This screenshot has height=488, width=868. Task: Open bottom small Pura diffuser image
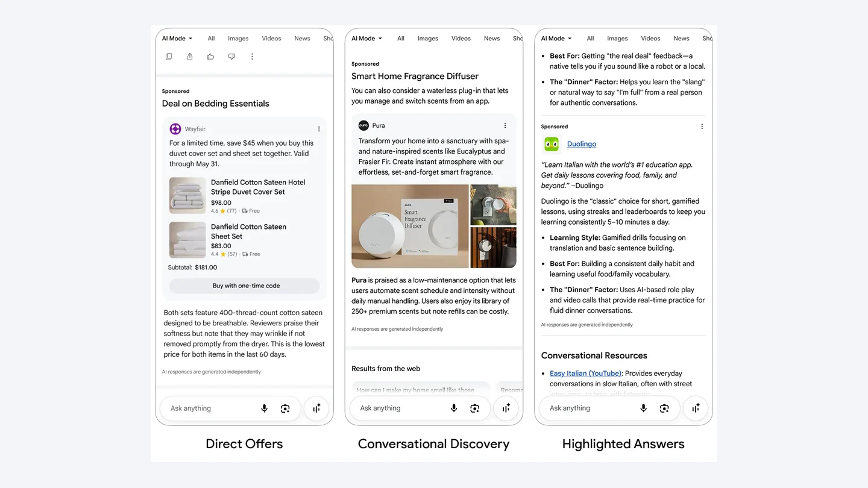pos(493,248)
